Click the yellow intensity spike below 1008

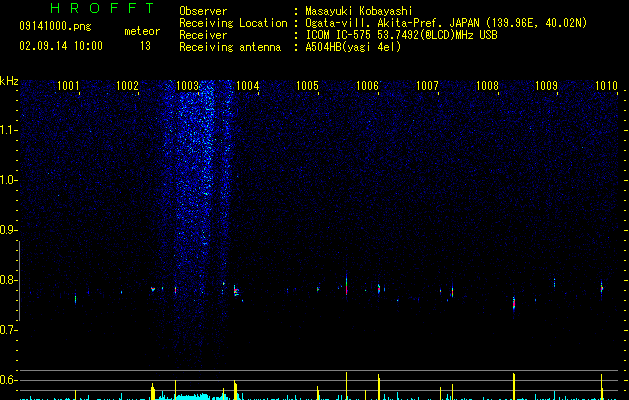tap(513, 386)
